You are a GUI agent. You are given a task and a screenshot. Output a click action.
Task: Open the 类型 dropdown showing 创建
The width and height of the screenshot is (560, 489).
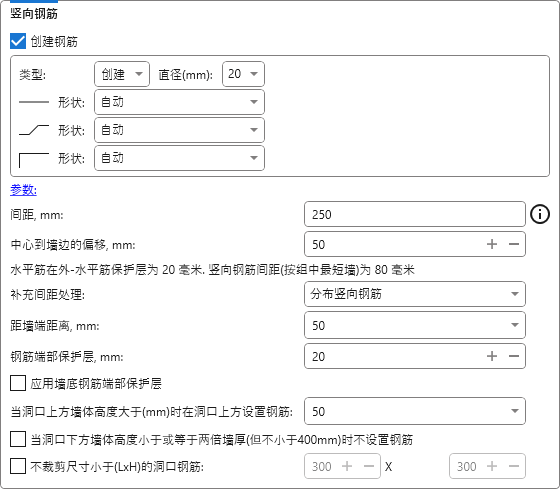(x=122, y=74)
